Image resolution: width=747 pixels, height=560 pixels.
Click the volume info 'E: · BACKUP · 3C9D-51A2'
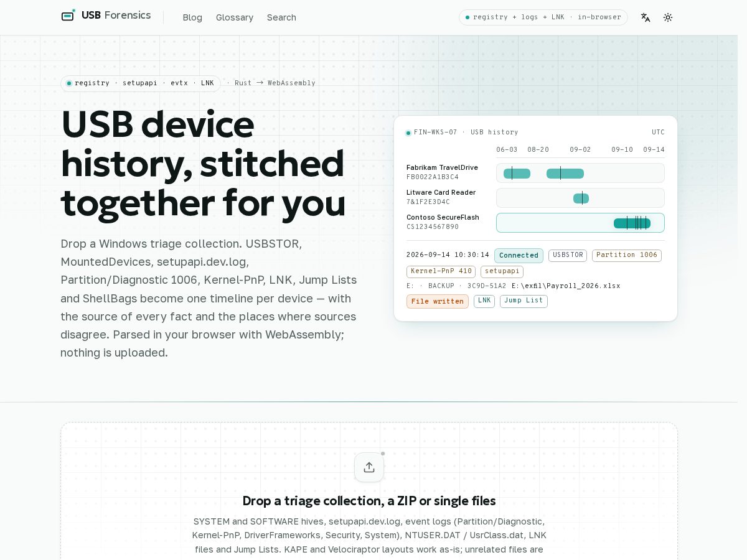pyautogui.click(x=456, y=286)
